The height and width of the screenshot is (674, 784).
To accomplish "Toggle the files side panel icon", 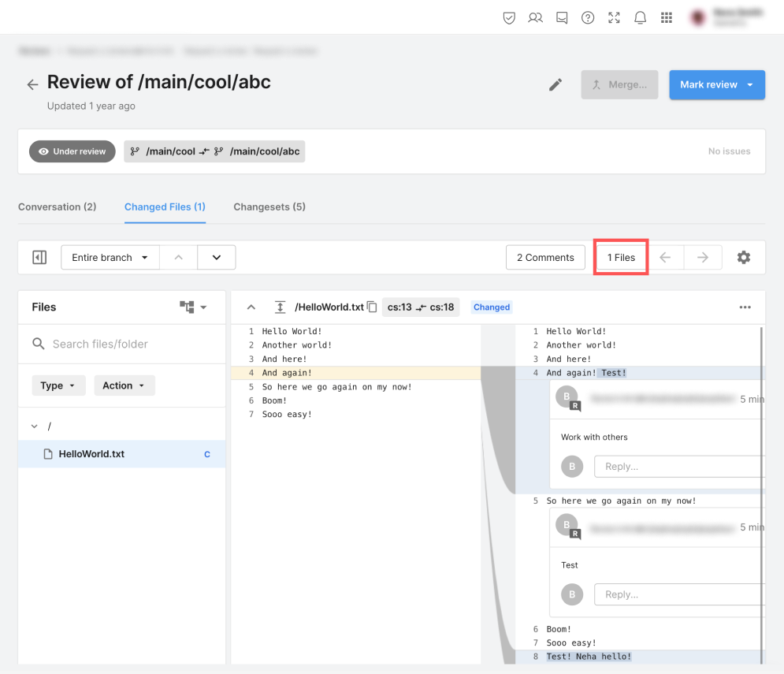I will click(39, 258).
